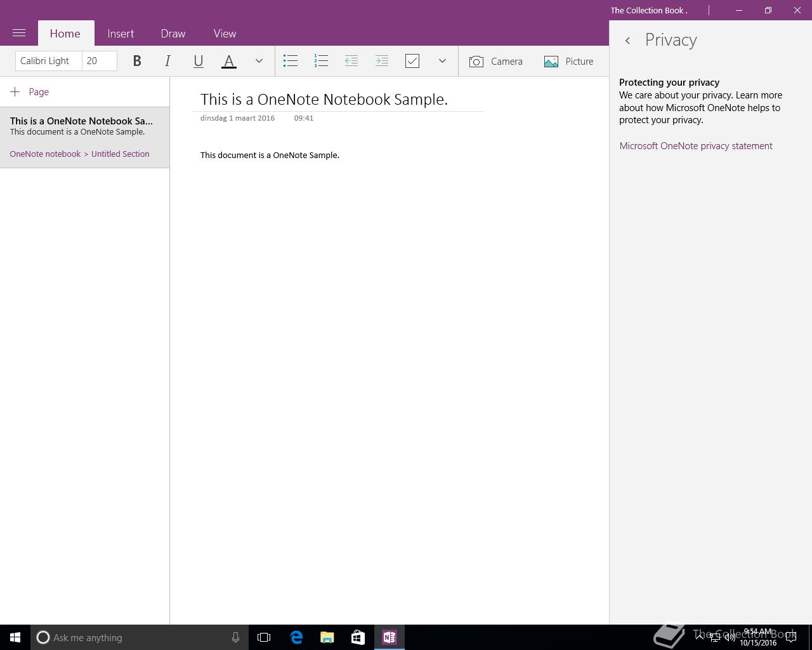Open the Action Center notifications icon
The image size is (812, 650).
pos(791,637)
